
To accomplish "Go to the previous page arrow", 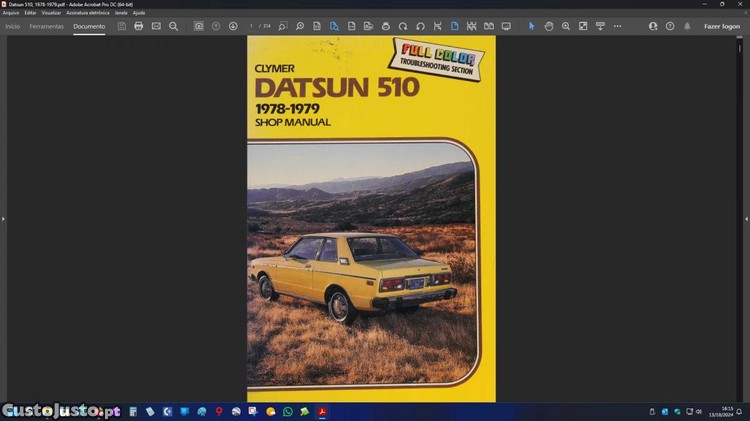I will tap(216, 26).
